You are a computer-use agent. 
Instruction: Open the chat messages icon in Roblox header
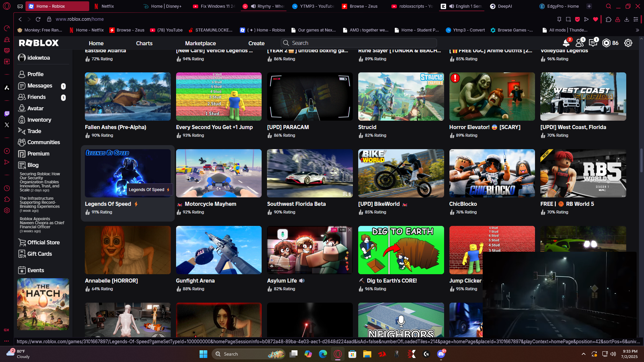(593, 43)
